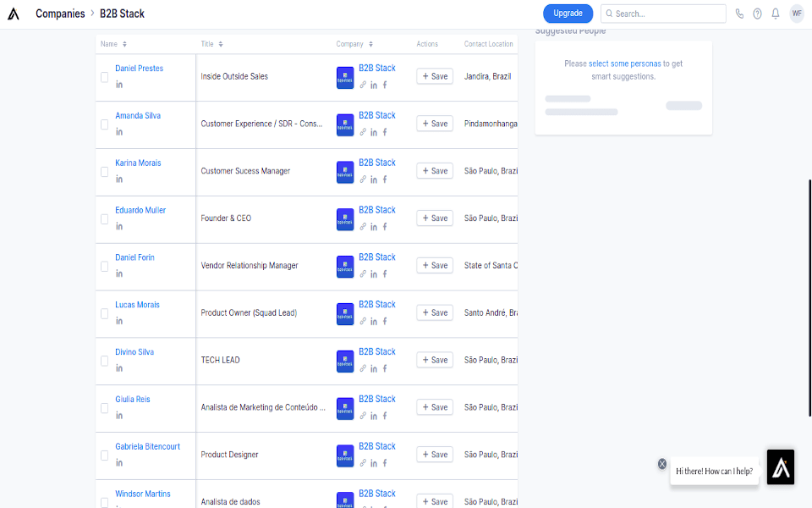Sort by the Title column arrow

pyautogui.click(x=221, y=44)
